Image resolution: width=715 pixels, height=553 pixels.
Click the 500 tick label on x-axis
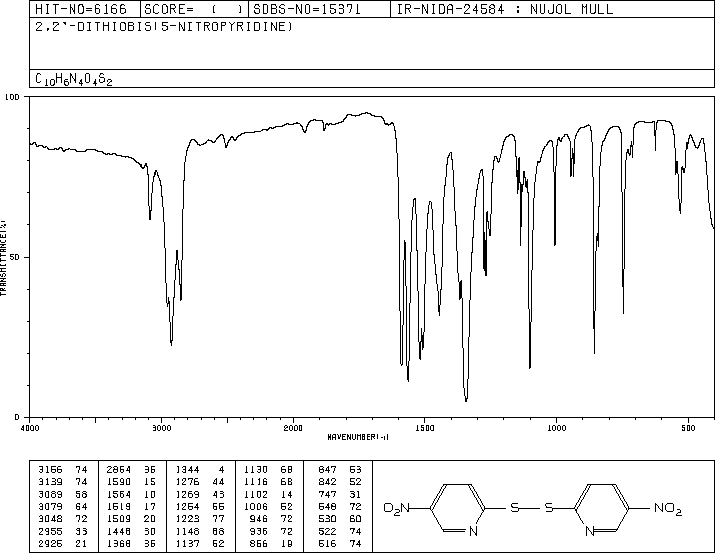click(x=688, y=428)
